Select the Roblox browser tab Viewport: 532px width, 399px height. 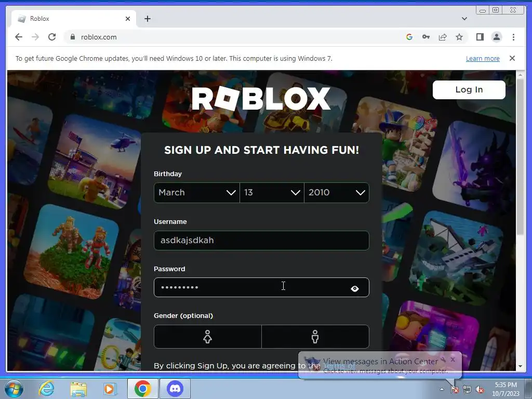[x=74, y=19]
